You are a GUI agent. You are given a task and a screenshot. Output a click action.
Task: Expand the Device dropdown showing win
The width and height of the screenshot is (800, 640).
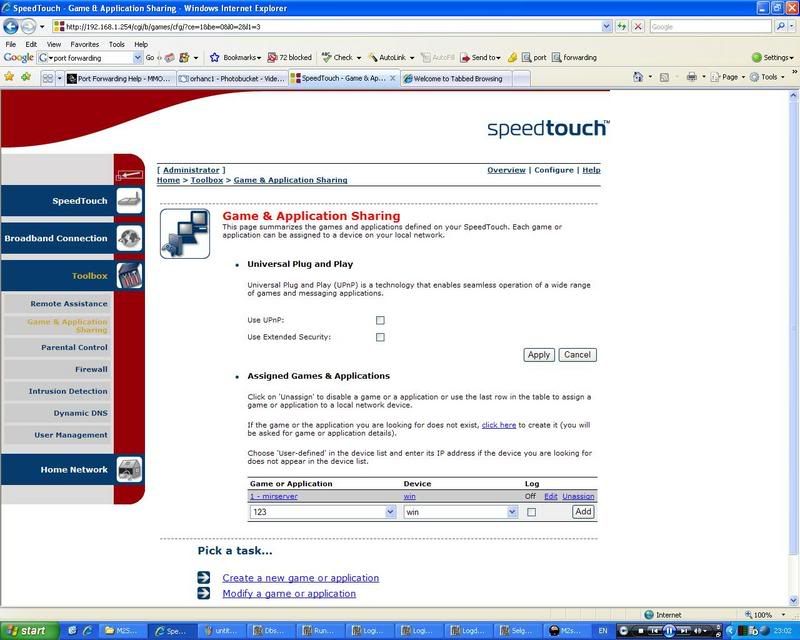click(x=461, y=512)
